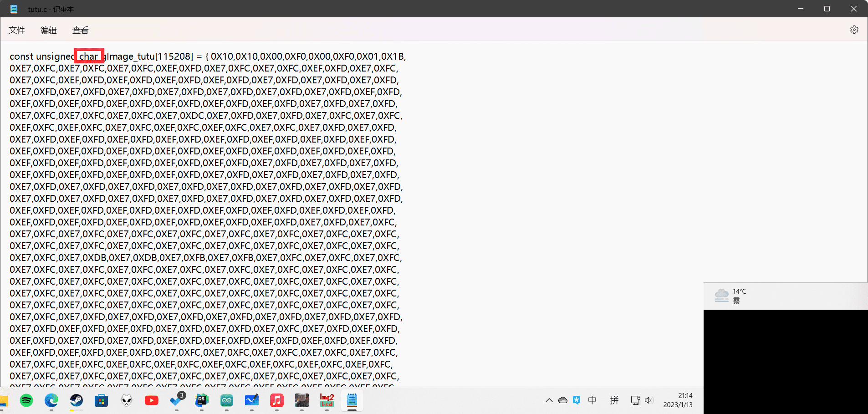Open the 查看 (View) menu

pyautogui.click(x=80, y=30)
